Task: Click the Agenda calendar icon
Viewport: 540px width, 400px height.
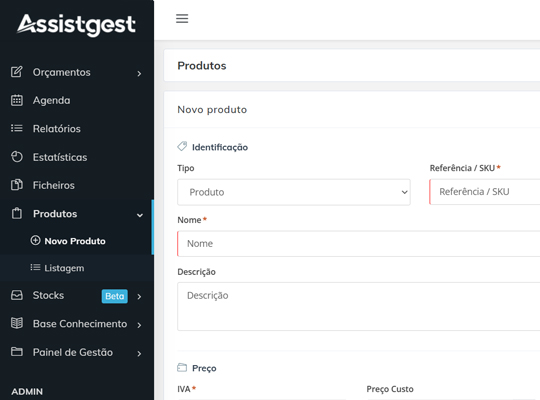Action: tap(17, 100)
